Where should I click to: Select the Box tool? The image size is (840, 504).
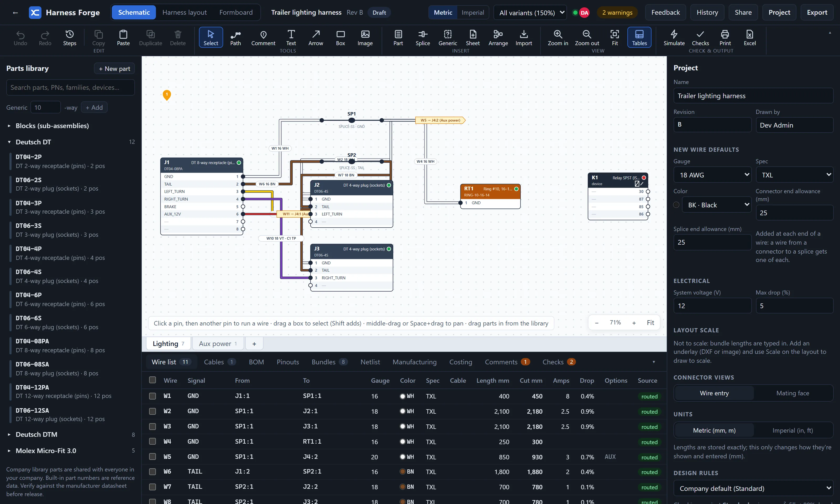pyautogui.click(x=340, y=38)
